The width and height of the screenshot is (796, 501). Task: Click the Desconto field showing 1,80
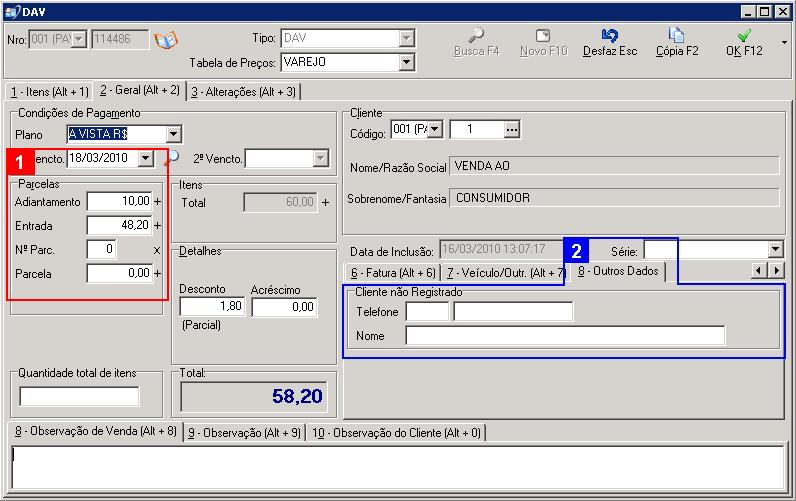(x=212, y=307)
